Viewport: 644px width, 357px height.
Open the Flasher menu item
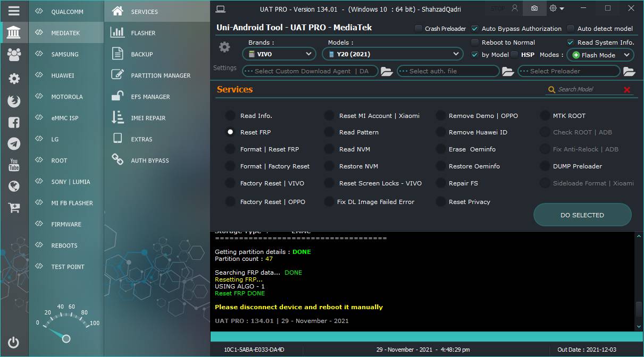(x=157, y=32)
